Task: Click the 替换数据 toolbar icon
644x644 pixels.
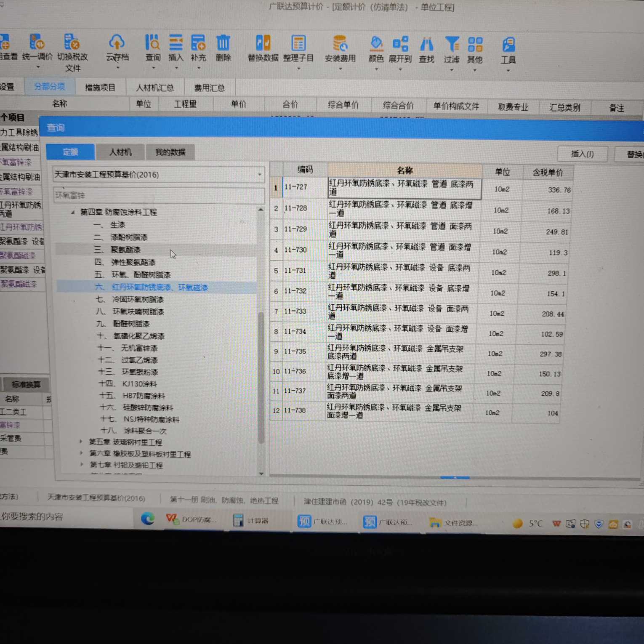Action: [x=263, y=43]
